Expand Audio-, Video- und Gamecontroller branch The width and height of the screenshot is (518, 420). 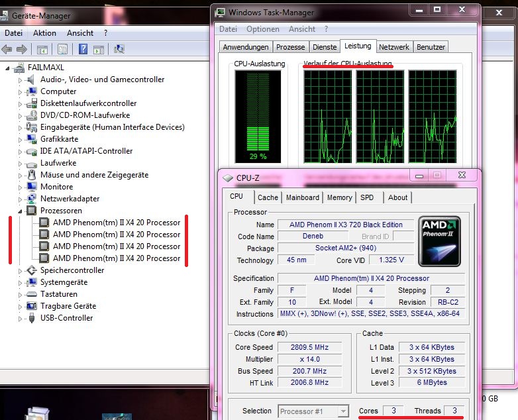(20, 80)
